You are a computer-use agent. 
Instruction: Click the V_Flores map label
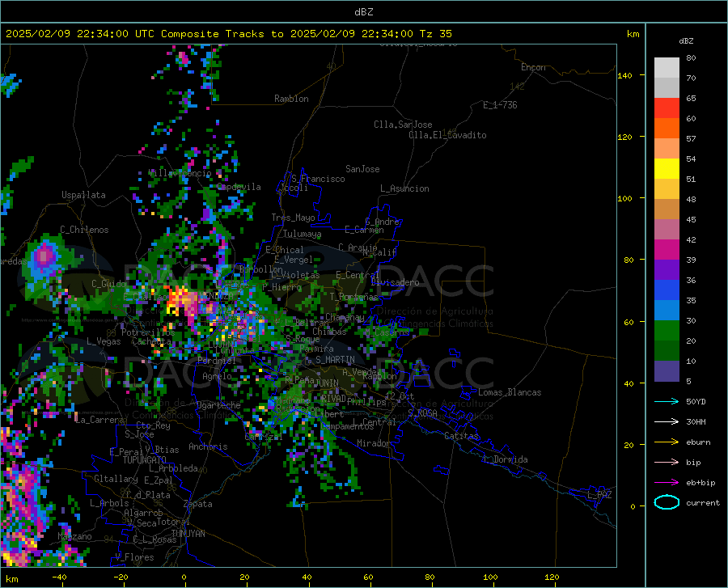coord(134,557)
